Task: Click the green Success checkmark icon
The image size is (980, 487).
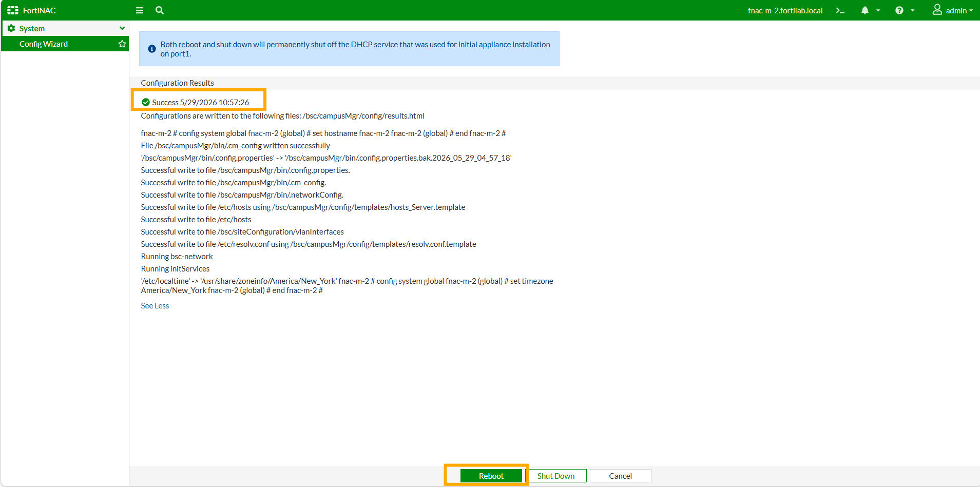Action: coord(146,102)
